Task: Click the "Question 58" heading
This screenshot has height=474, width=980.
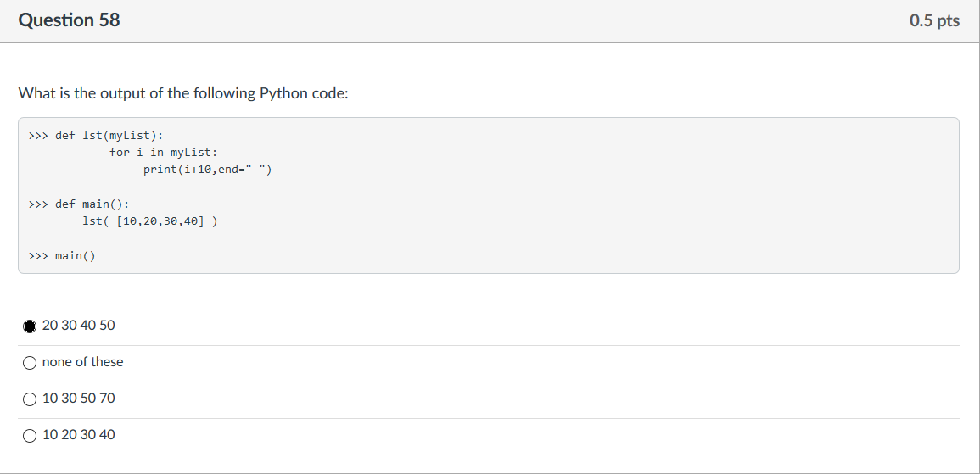Action: (69, 20)
